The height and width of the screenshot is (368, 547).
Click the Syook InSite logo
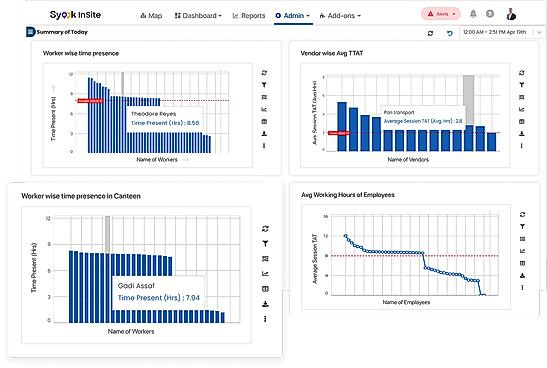tap(75, 15)
